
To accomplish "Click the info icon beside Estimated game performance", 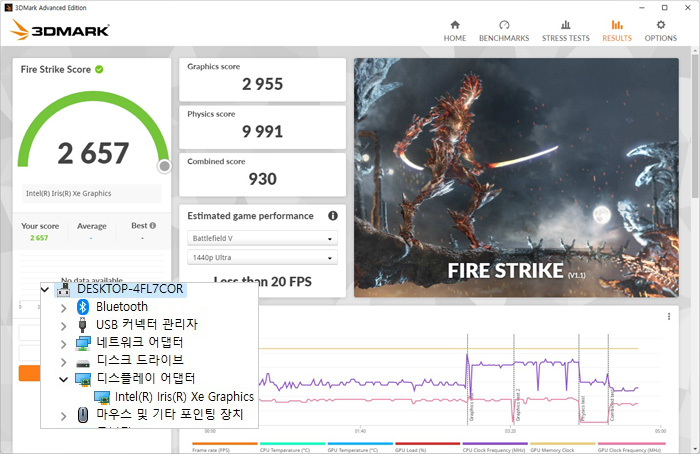I will point(333,216).
